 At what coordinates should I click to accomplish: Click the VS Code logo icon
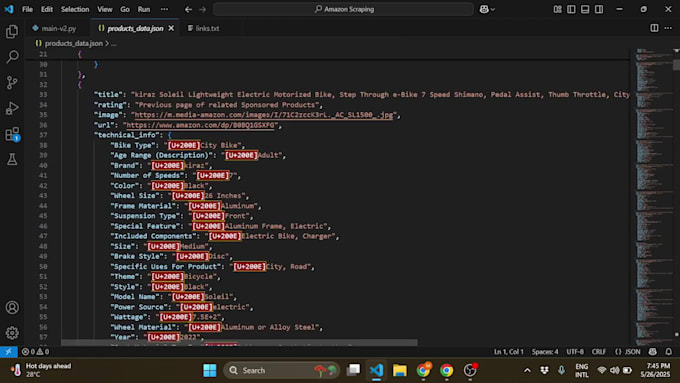(9, 9)
